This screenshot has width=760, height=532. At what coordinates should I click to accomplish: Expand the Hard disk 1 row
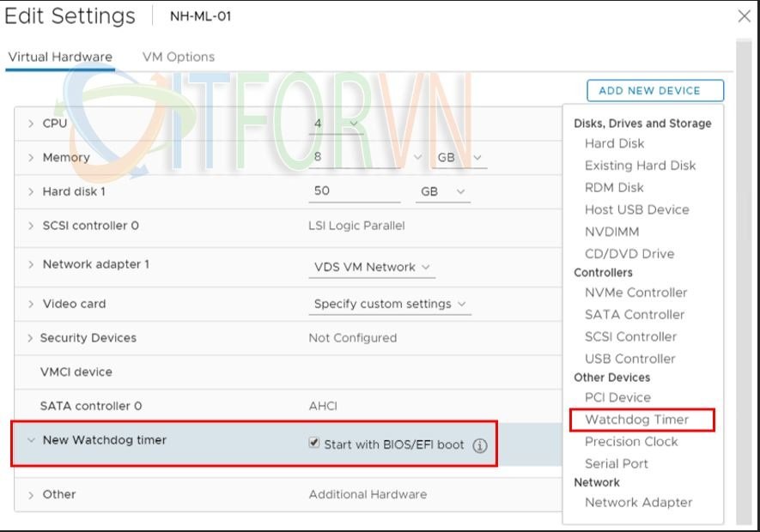(x=32, y=192)
